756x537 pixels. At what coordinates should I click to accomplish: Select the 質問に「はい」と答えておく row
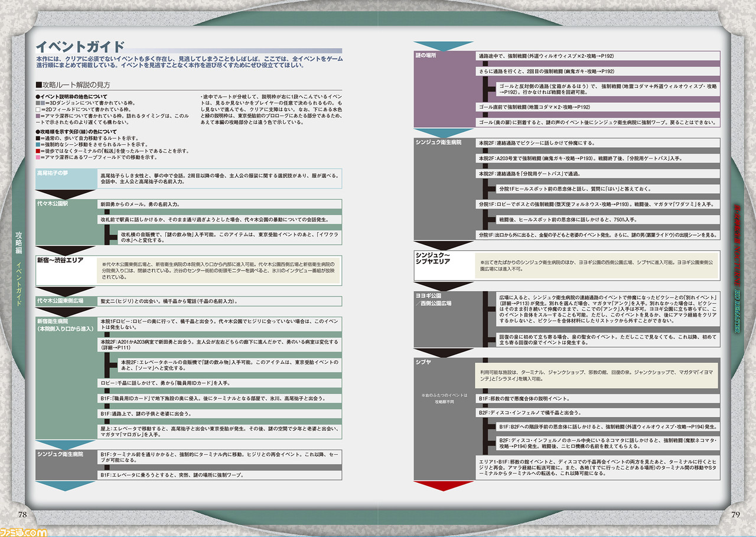tap(607, 189)
